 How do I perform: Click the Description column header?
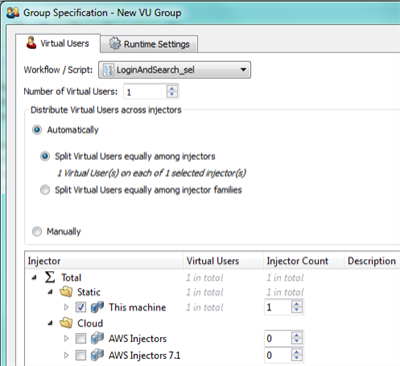tap(372, 261)
